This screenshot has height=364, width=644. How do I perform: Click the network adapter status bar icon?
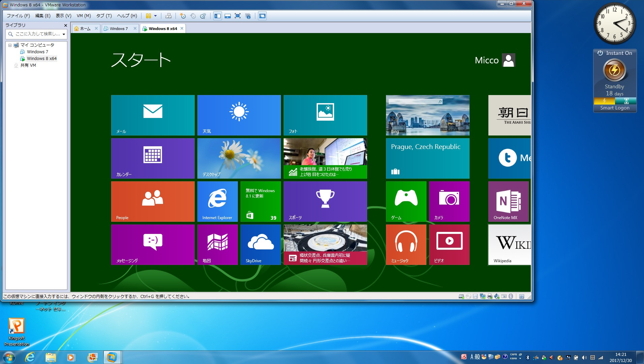tap(483, 297)
